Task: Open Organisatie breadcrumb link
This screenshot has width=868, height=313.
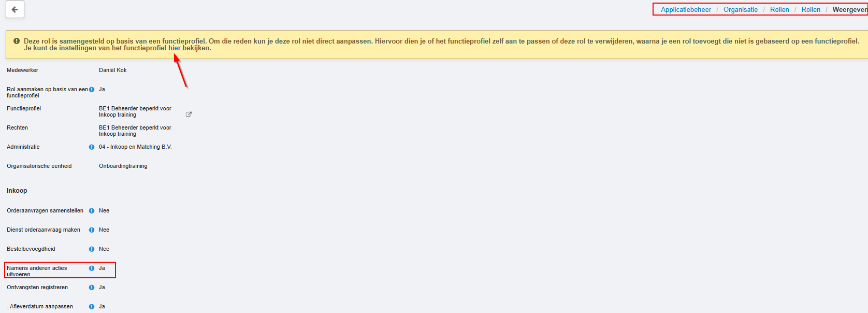Action: (x=741, y=10)
